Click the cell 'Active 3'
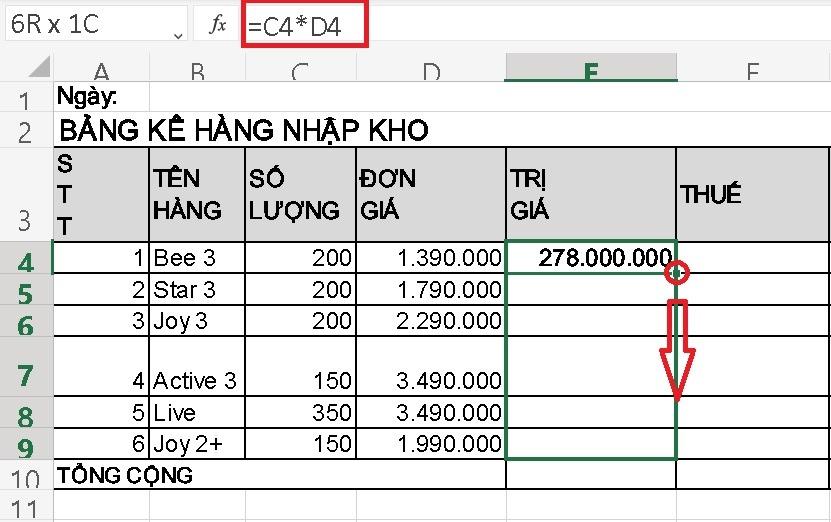 pyautogui.click(x=197, y=366)
